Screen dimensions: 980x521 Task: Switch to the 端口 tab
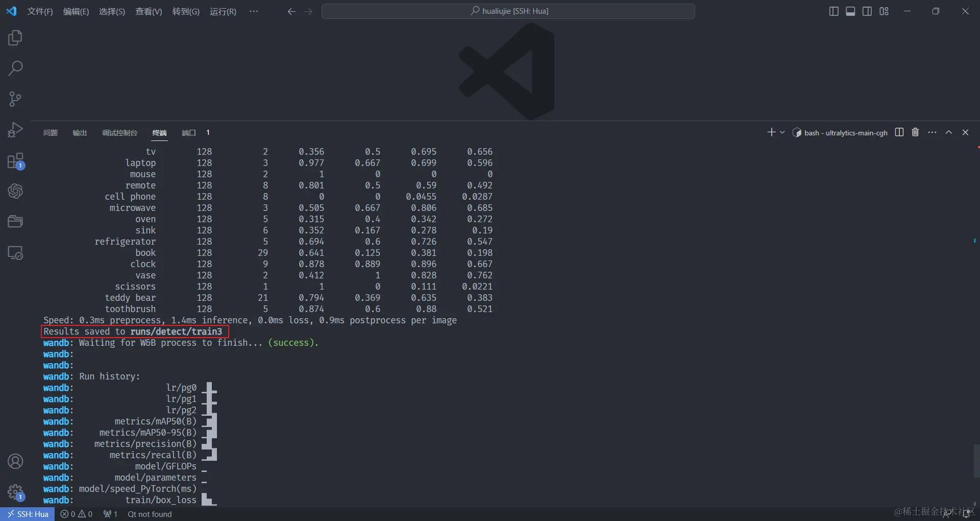pyautogui.click(x=189, y=133)
